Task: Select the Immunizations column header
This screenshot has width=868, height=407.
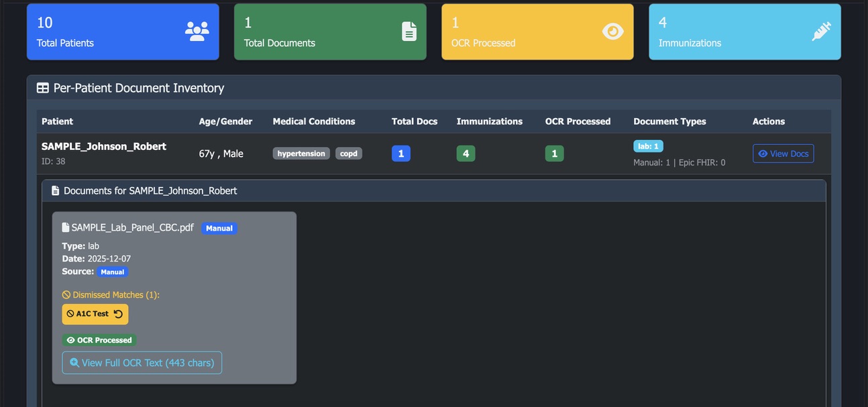Action: (489, 121)
